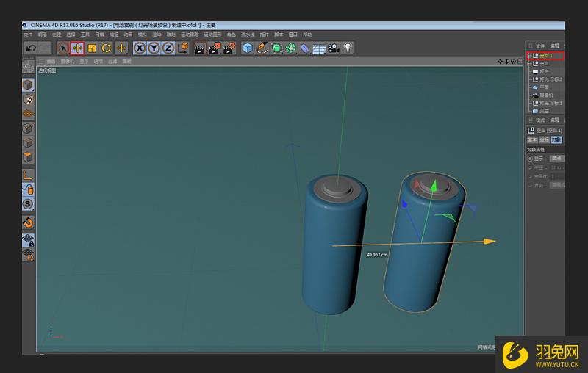
Task: Click the Camera object icon
Action: [333, 48]
